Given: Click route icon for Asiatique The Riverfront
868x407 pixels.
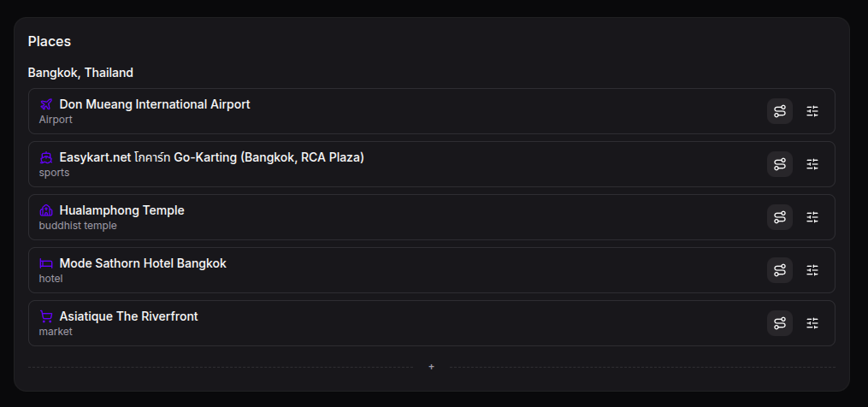Looking at the screenshot, I should [x=779, y=323].
